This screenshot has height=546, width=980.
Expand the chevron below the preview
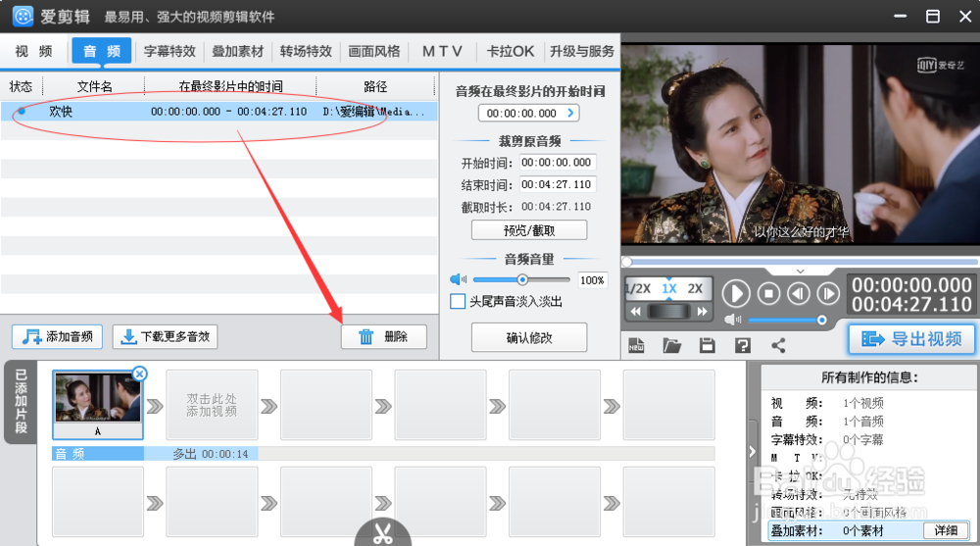[x=801, y=272]
